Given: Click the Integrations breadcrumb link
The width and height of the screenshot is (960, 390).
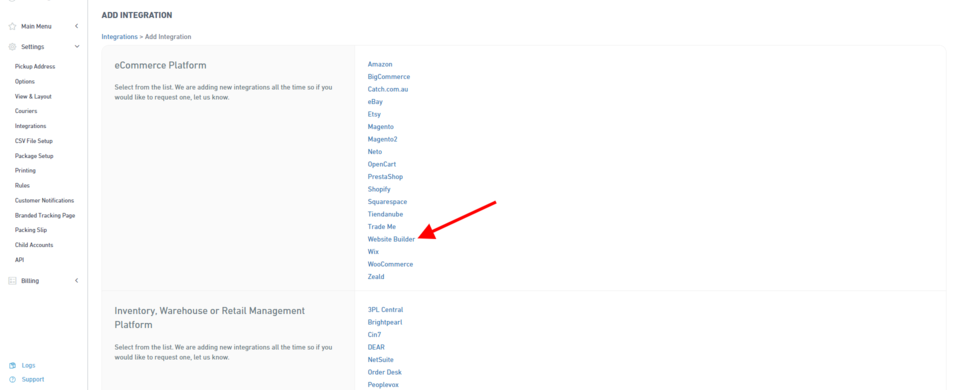Looking at the screenshot, I should point(119,37).
